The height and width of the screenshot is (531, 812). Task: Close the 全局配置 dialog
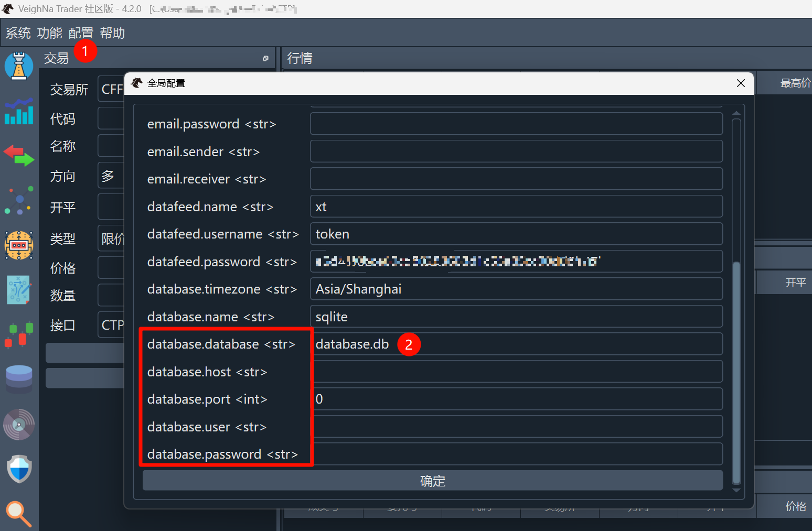(x=741, y=83)
